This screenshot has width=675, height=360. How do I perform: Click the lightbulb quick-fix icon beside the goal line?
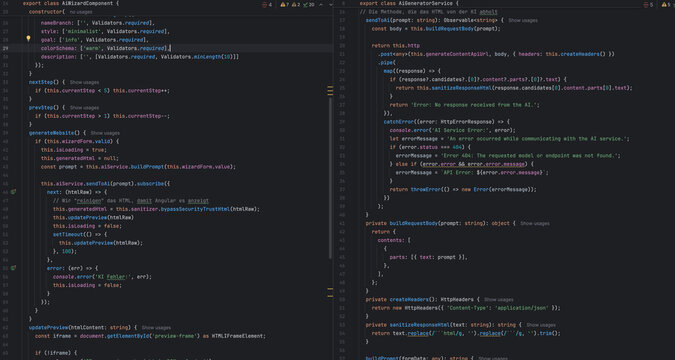[28, 39]
